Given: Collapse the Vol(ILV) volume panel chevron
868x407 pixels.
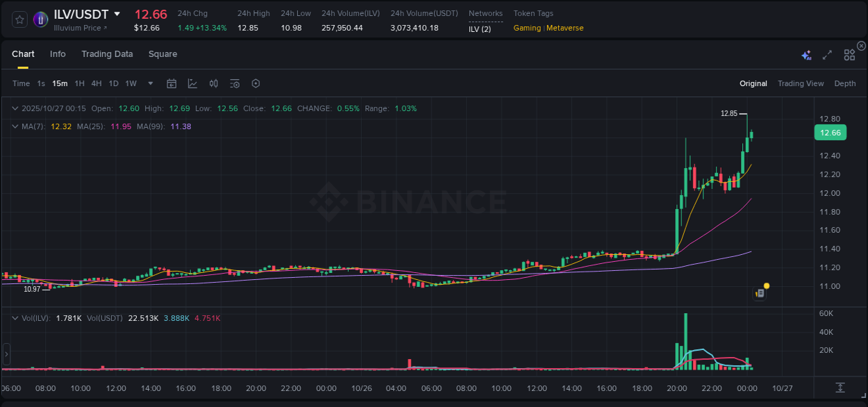Looking at the screenshot, I should tap(15, 317).
